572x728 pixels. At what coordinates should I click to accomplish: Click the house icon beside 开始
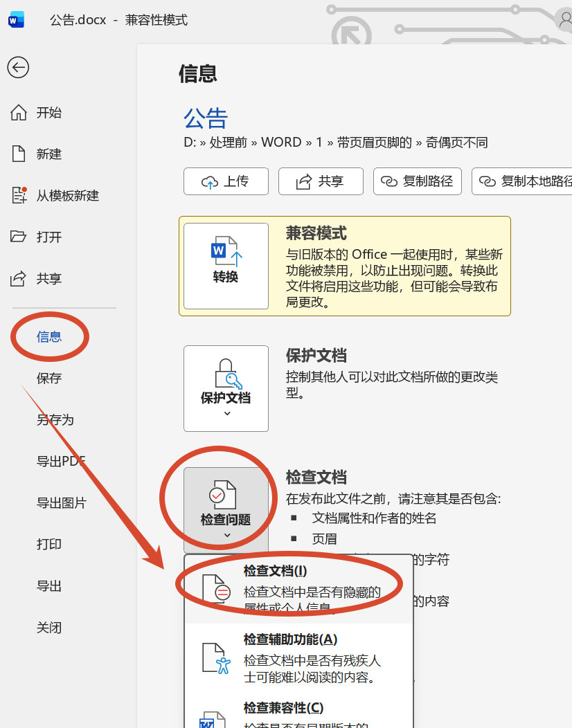click(19, 112)
